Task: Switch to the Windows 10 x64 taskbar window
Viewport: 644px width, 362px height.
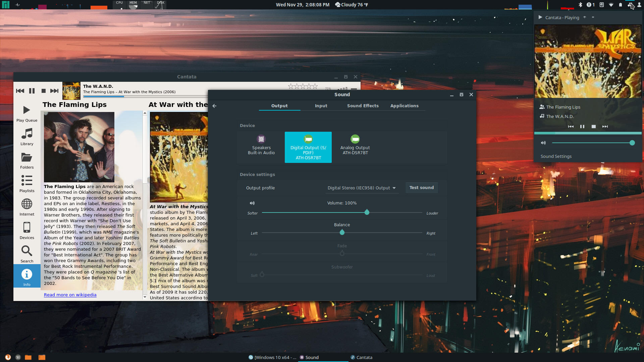Action: (x=272, y=357)
